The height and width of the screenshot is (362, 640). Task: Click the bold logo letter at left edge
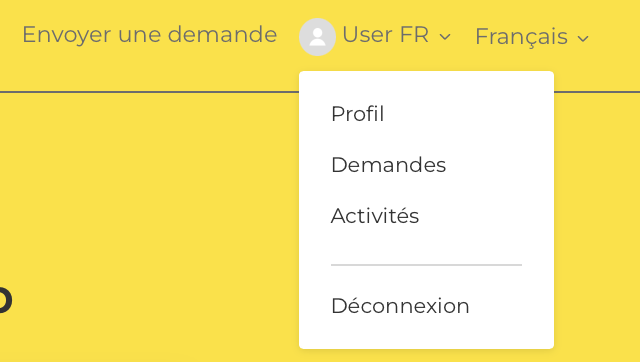click(5, 300)
